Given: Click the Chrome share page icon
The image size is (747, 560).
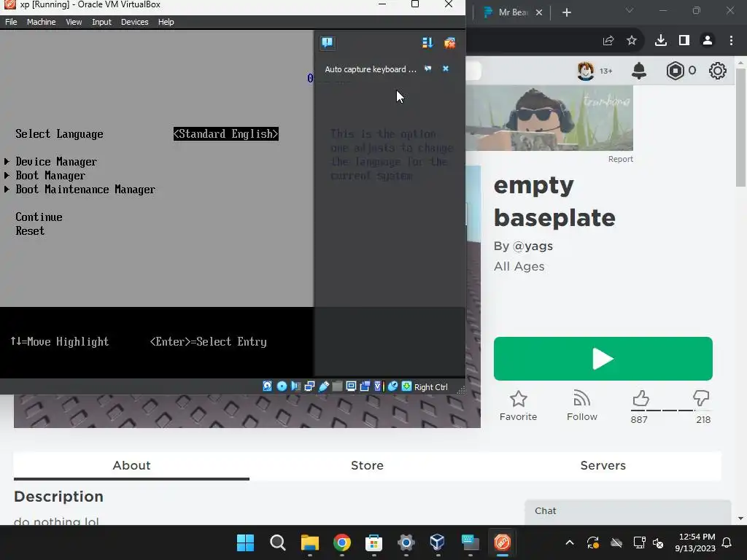Looking at the screenshot, I should (608, 41).
